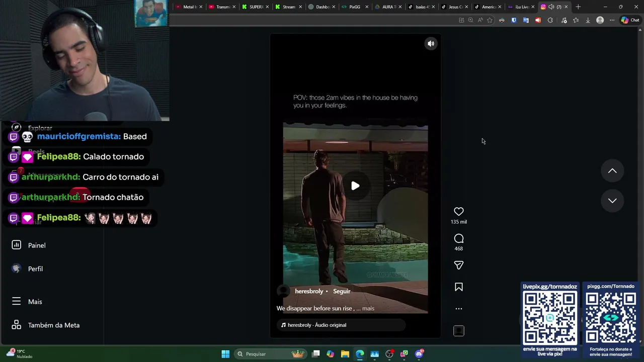The image size is (644, 362).
Task: Click 'Calado tornado' chat message by Felipea88
Action: coord(113,157)
